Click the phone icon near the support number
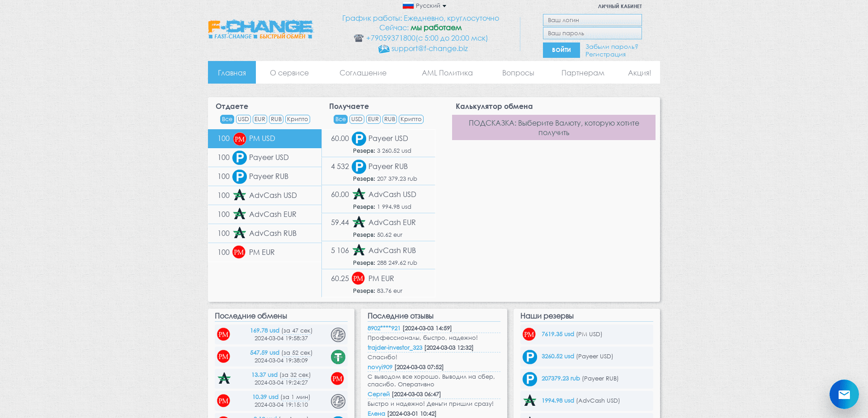This screenshot has width=868, height=418. (359, 38)
